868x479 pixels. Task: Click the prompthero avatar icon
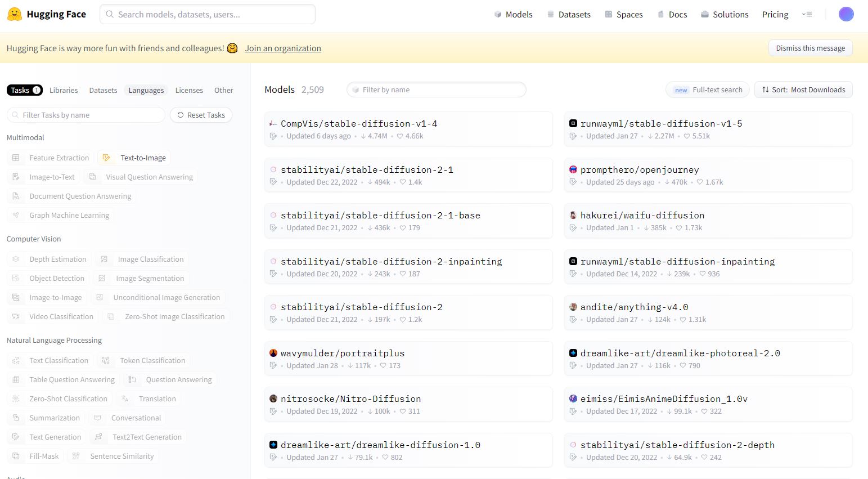[573, 169]
